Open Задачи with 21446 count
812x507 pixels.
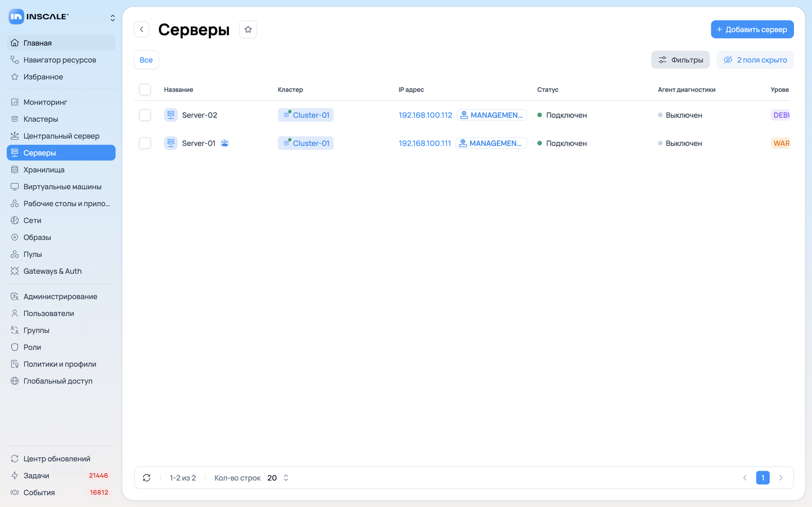(61, 476)
